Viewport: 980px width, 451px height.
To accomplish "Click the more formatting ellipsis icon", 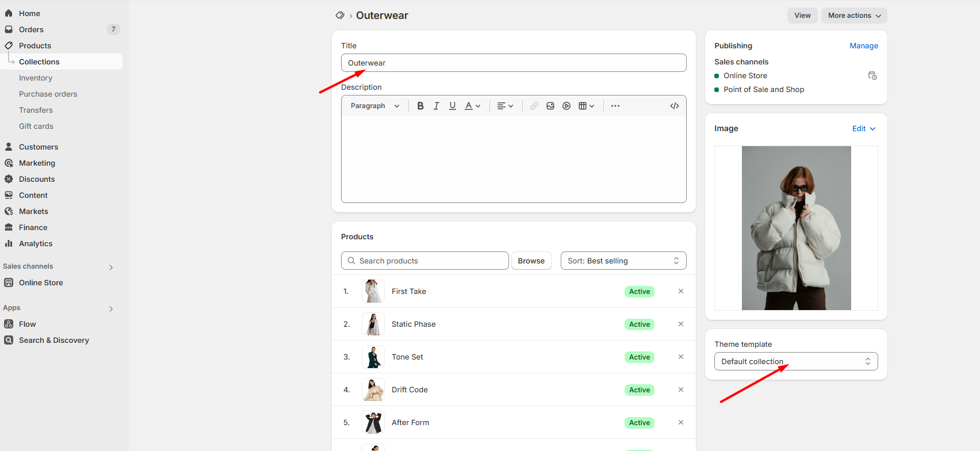I will click(615, 106).
